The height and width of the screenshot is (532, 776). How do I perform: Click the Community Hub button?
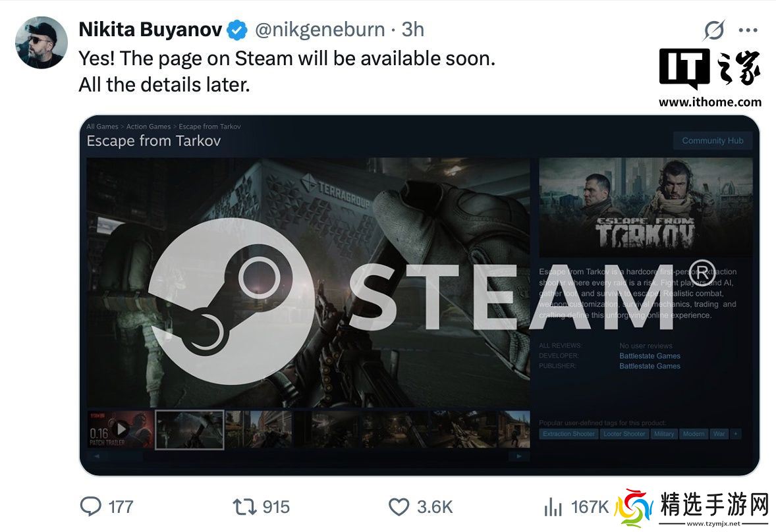click(x=713, y=140)
